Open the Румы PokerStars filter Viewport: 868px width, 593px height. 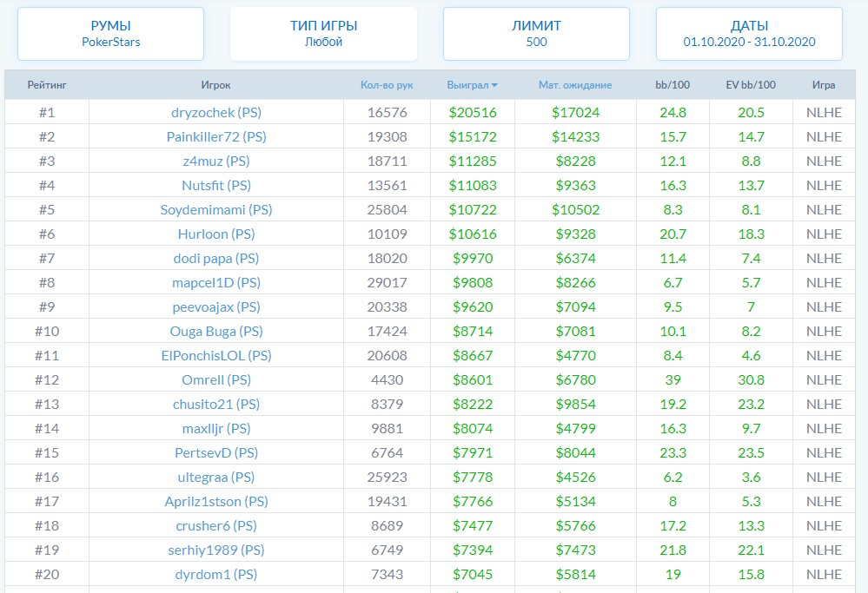[110, 34]
